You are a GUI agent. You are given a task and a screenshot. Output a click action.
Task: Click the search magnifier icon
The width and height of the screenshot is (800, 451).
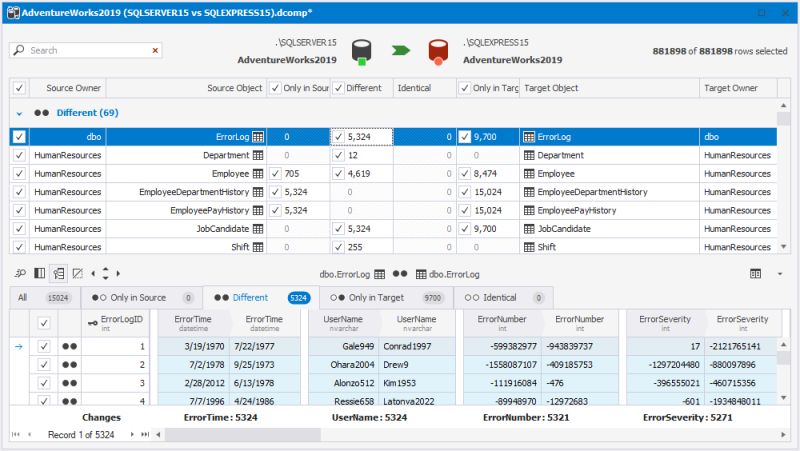[x=19, y=50]
